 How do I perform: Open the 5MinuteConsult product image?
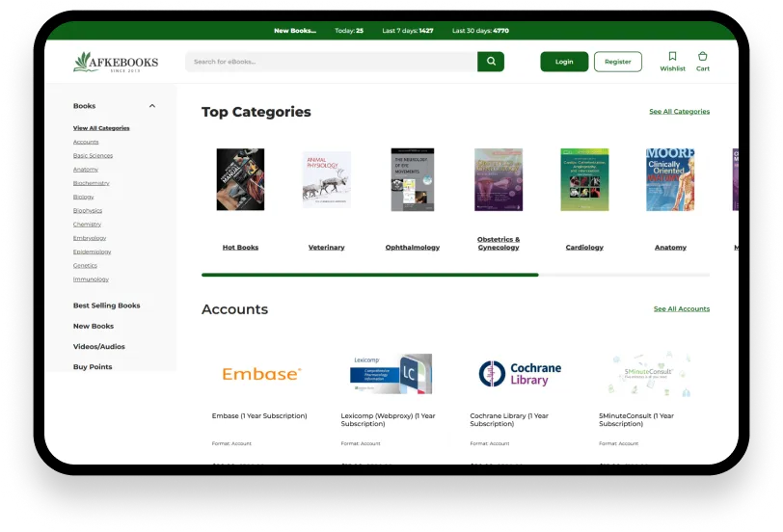point(649,374)
